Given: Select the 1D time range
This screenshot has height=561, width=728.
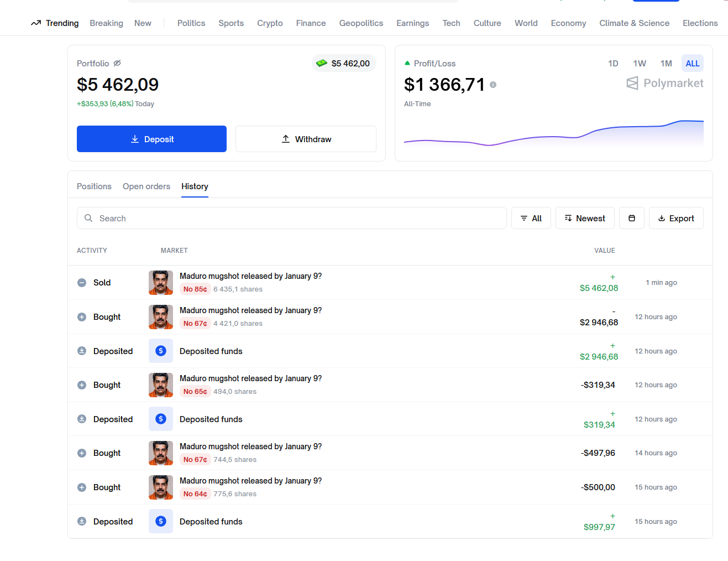Looking at the screenshot, I should [x=612, y=64].
